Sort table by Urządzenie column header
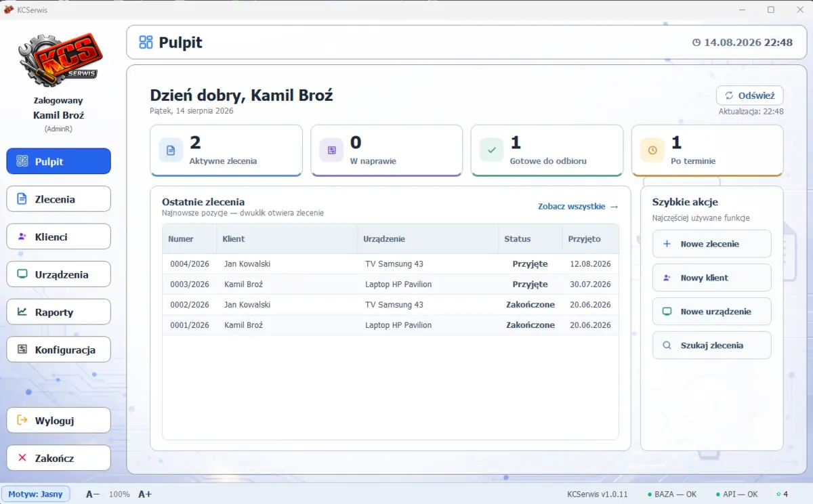Viewport: 813px width, 504px height. [x=428, y=239]
